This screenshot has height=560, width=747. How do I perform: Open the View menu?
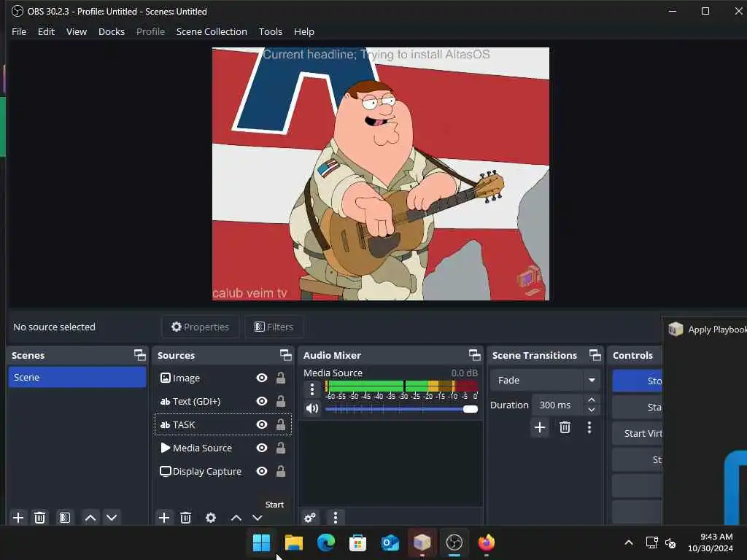(76, 31)
